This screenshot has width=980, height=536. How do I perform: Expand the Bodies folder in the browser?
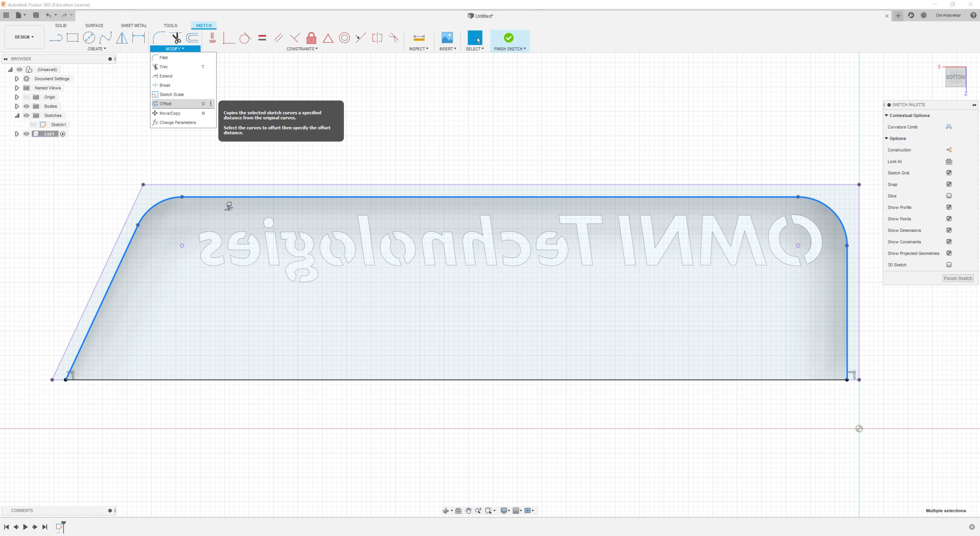(x=17, y=106)
